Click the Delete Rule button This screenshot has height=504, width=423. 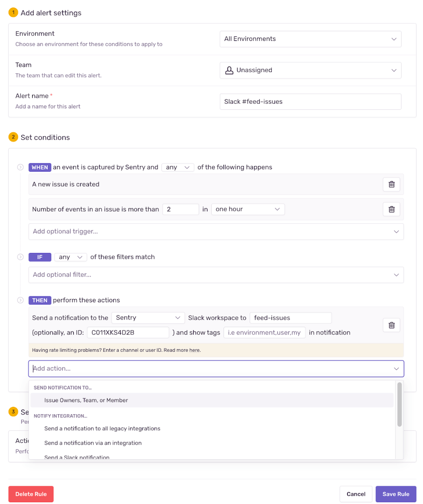point(31,494)
